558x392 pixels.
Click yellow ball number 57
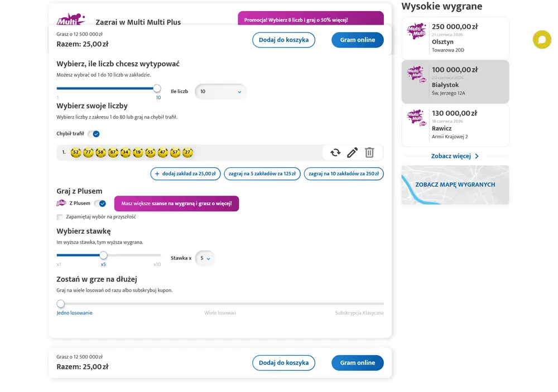pyautogui.click(x=175, y=153)
